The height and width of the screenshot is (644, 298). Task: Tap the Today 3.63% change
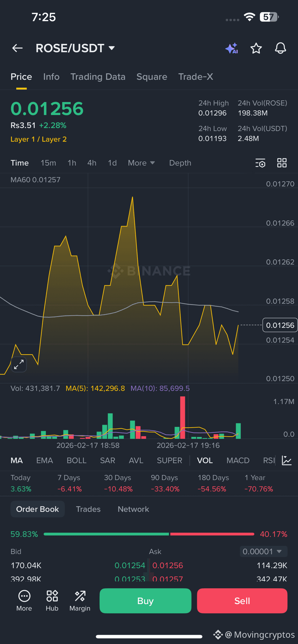[x=21, y=483]
